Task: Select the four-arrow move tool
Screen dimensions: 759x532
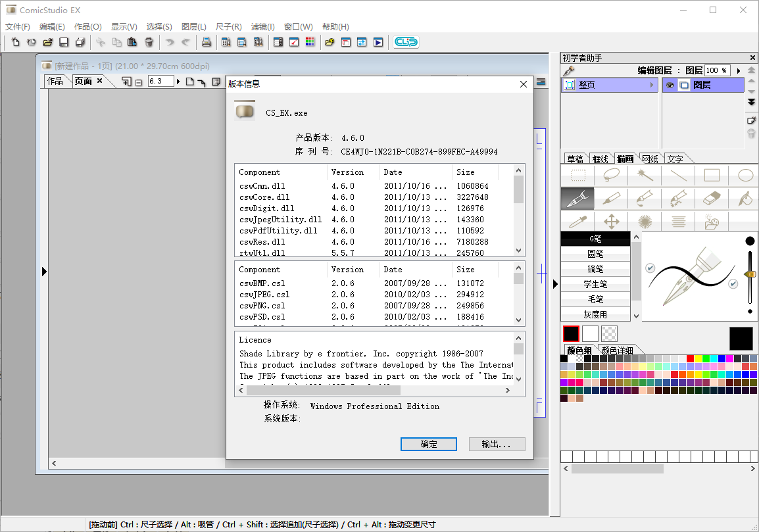Action: (612, 222)
